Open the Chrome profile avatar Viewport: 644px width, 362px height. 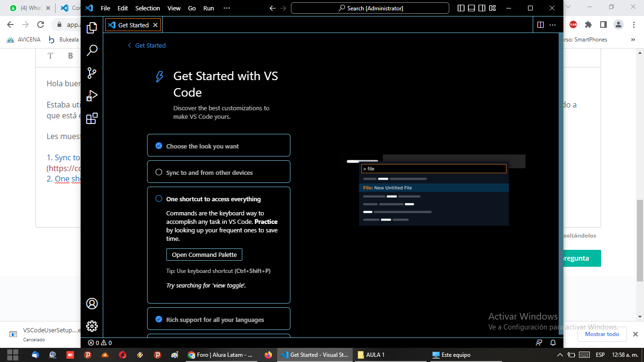618,25
